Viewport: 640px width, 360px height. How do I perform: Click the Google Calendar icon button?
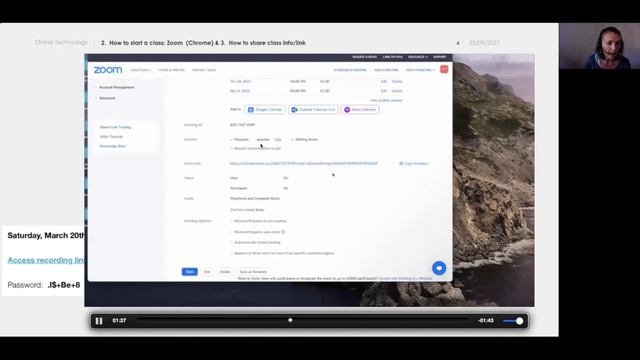coord(265,109)
